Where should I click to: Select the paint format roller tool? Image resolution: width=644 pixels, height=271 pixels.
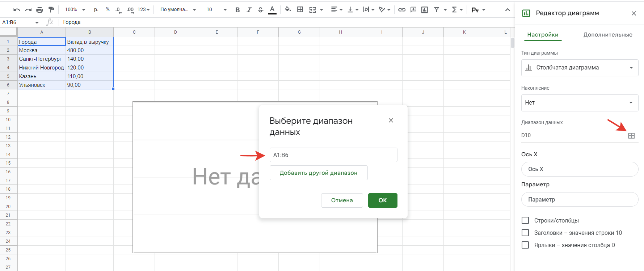click(51, 10)
